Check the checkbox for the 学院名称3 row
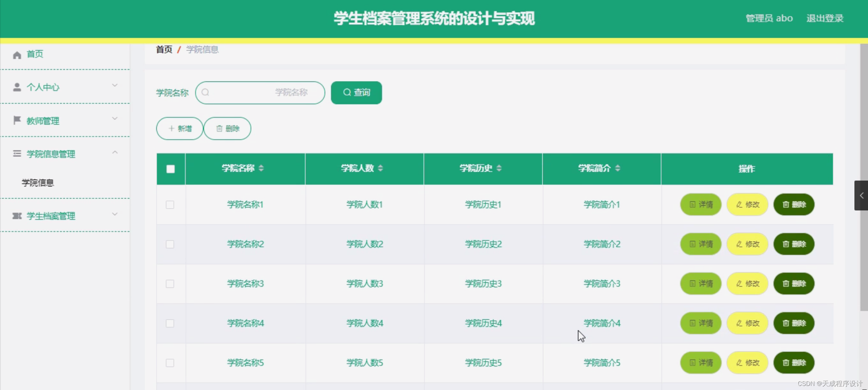 tap(170, 284)
